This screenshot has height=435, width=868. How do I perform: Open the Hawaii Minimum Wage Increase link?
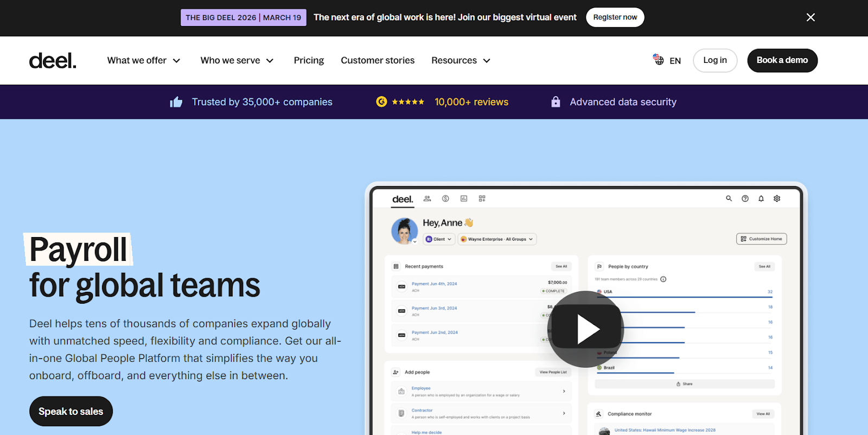coord(665,430)
